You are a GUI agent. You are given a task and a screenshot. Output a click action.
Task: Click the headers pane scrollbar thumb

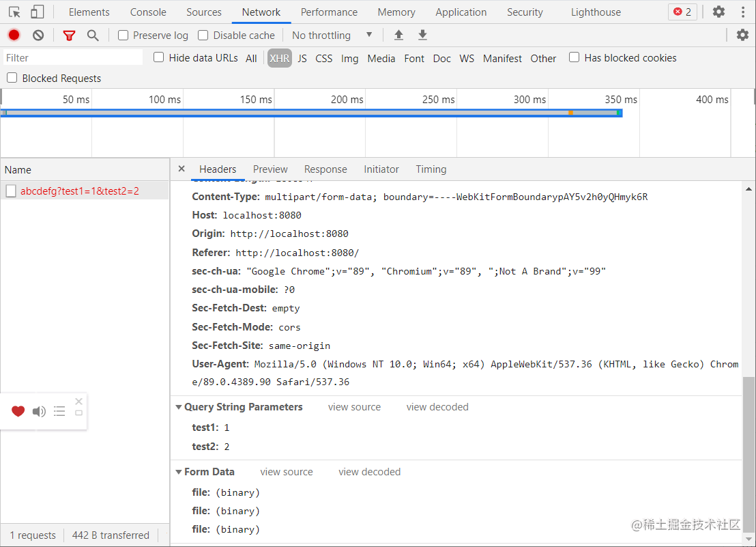click(x=748, y=453)
